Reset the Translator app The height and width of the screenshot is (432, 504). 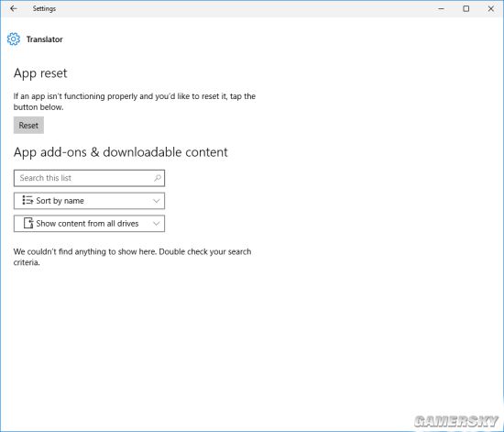[x=28, y=125]
